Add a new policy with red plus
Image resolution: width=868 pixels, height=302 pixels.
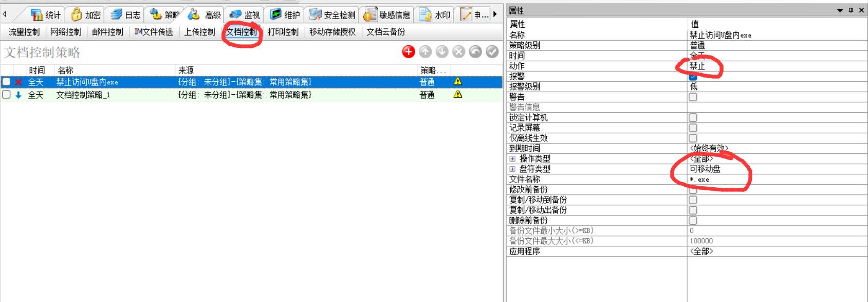pos(409,51)
